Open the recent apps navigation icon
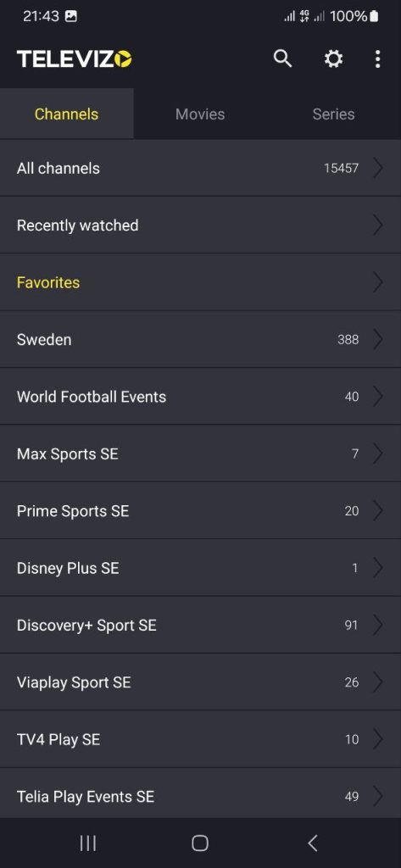 point(88,843)
